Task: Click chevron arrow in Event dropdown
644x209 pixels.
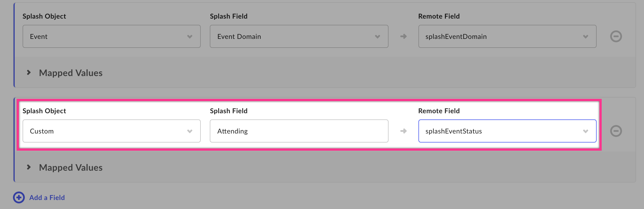Action: click(x=190, y=37)
